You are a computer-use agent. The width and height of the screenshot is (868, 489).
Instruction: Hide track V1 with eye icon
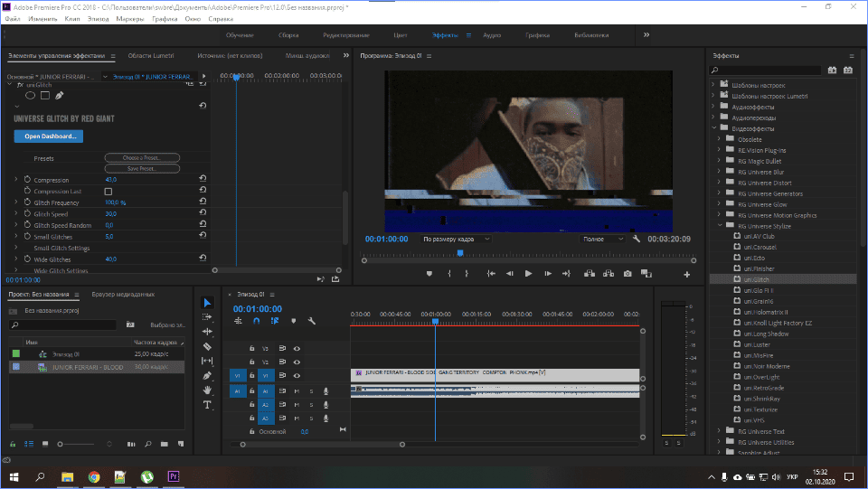point(297,376)
